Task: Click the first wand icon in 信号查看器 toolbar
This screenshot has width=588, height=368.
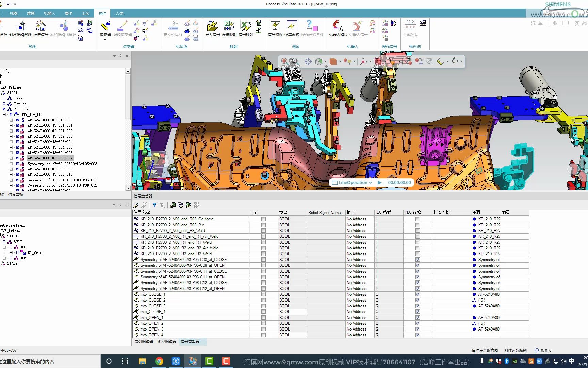Action: pos(136,205)
